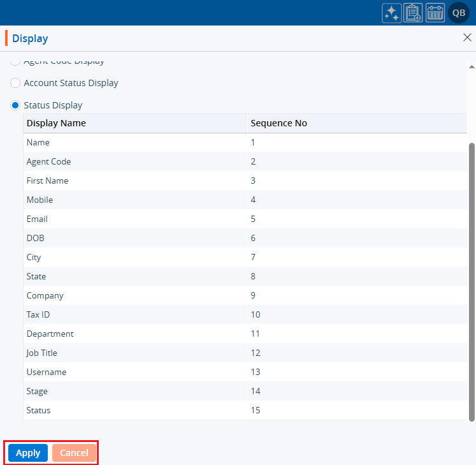Click the Sequence No column header

278,123
